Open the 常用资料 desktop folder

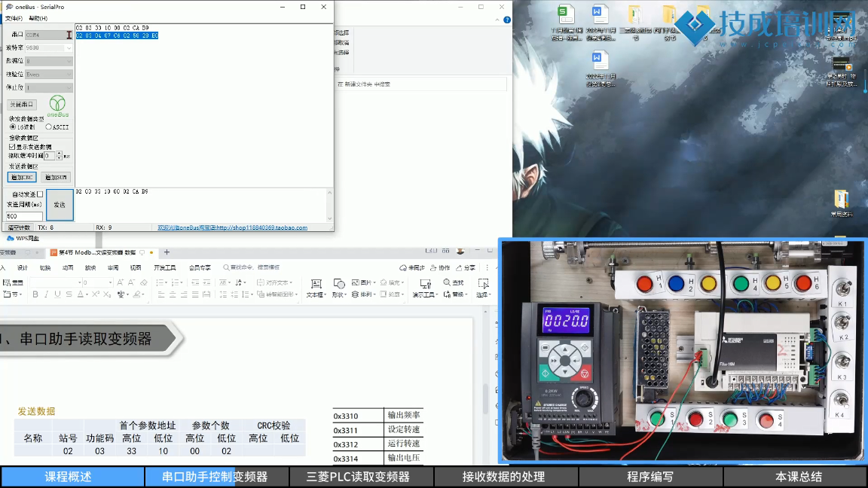[842, 200]
